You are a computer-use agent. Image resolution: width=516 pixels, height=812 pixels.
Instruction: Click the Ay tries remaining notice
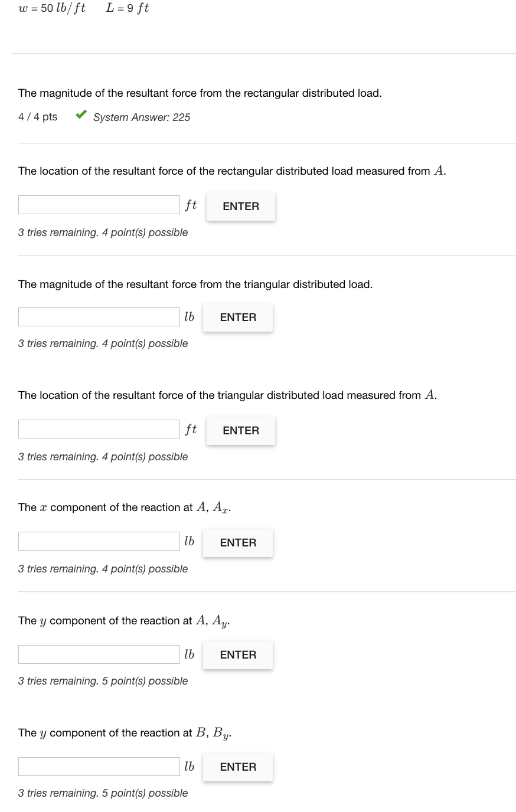coord(103,681)
